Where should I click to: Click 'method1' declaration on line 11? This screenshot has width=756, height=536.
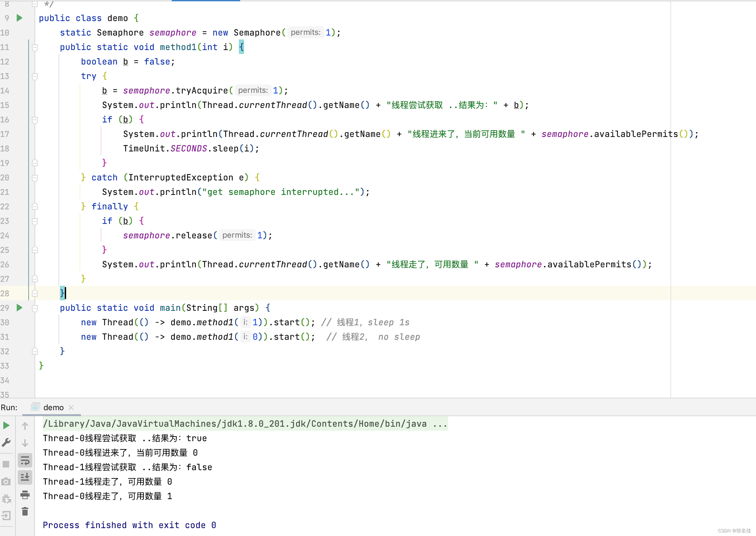pyautogui.click(x=178, y=47)
